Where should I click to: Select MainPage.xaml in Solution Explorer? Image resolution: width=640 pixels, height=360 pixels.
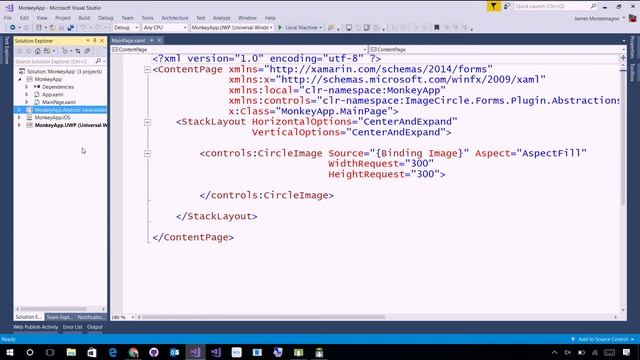[58, 102]
